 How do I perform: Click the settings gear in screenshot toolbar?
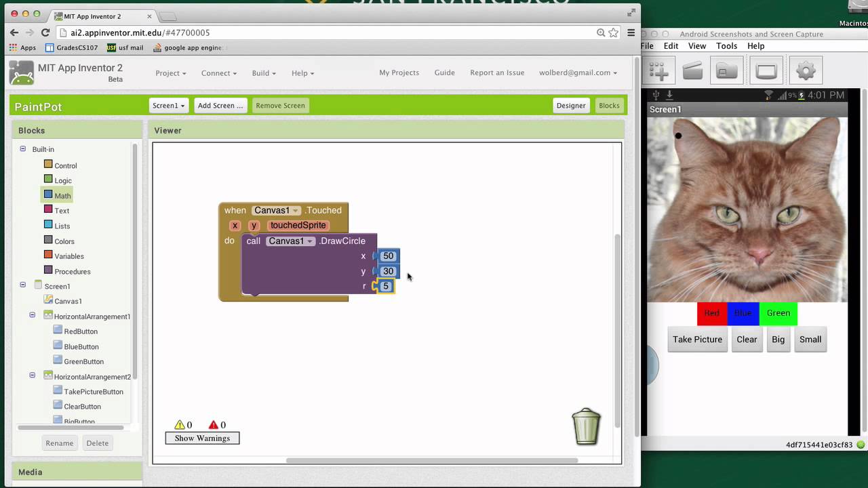coord(805,70)
